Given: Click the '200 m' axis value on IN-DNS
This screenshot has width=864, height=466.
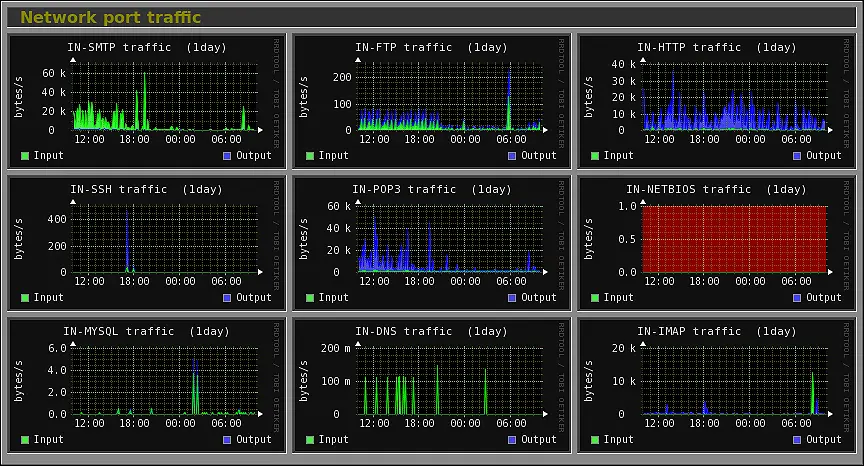Looking at the screenshot, I should point(336,349).
